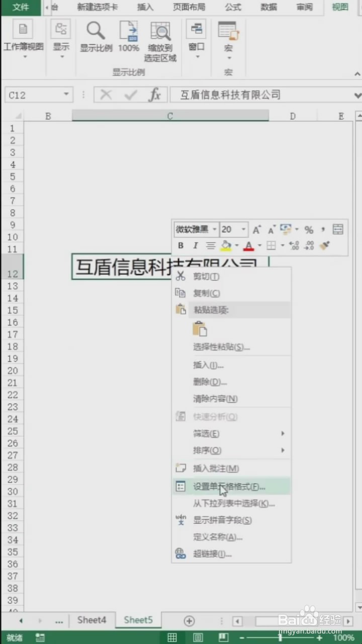Open font color dropdown arrow
The height and width of the screenshot is (644, 362).
click(x=259, y=246)
